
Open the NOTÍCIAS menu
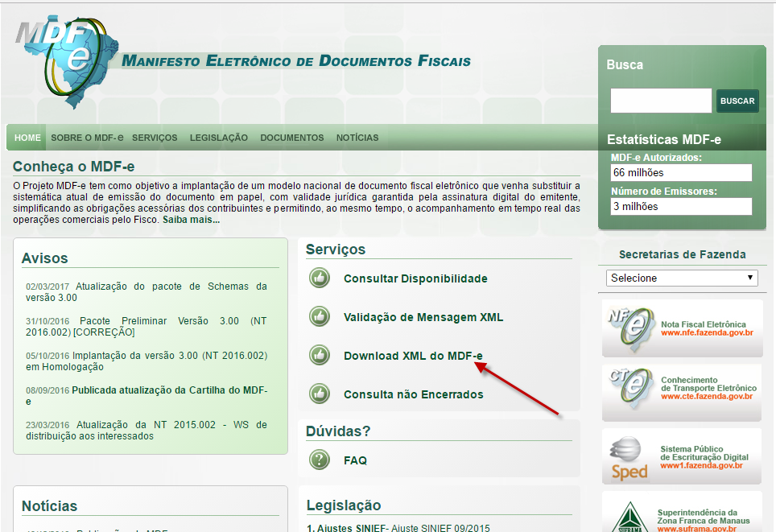[357, 138]
